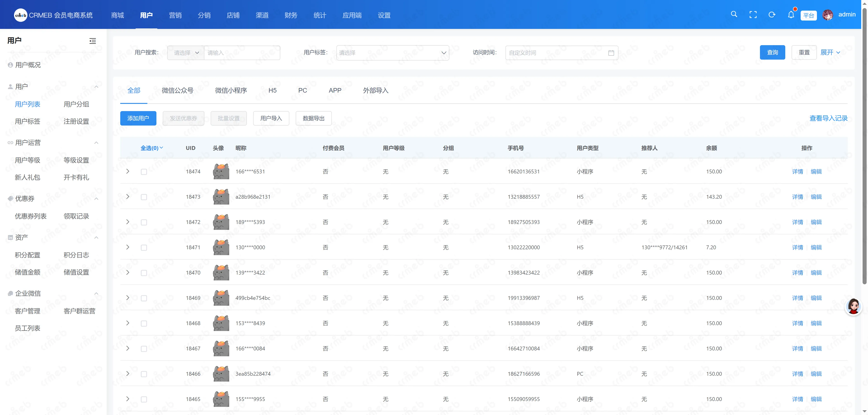
Task: Check the checkbox for user 18471
Action: tap(144, 247)
